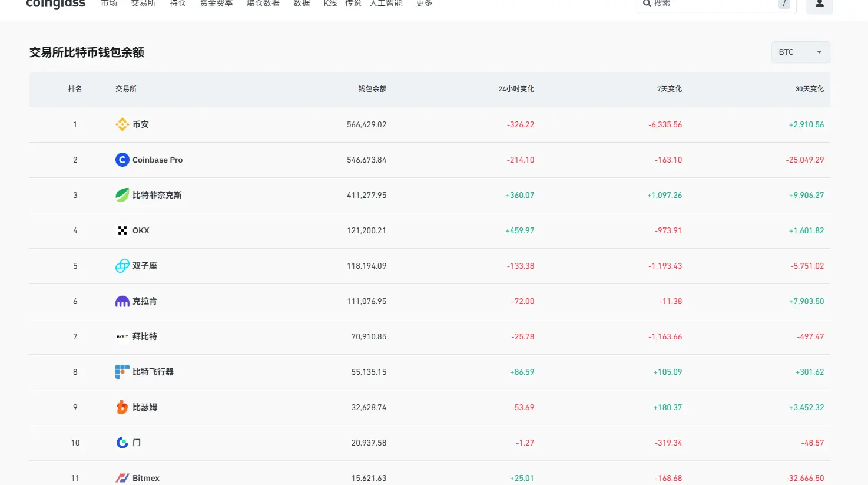Select the 546,673.84 wallet balance cell
The height and width of the screenshot is (485, 868).
pos(367,160)
